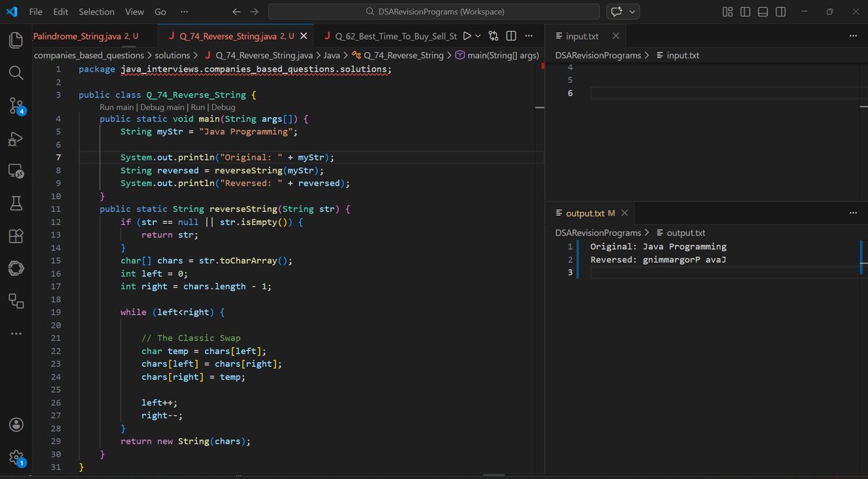Open the Explorer view in activity bar
868x479 pixels.
16,41
